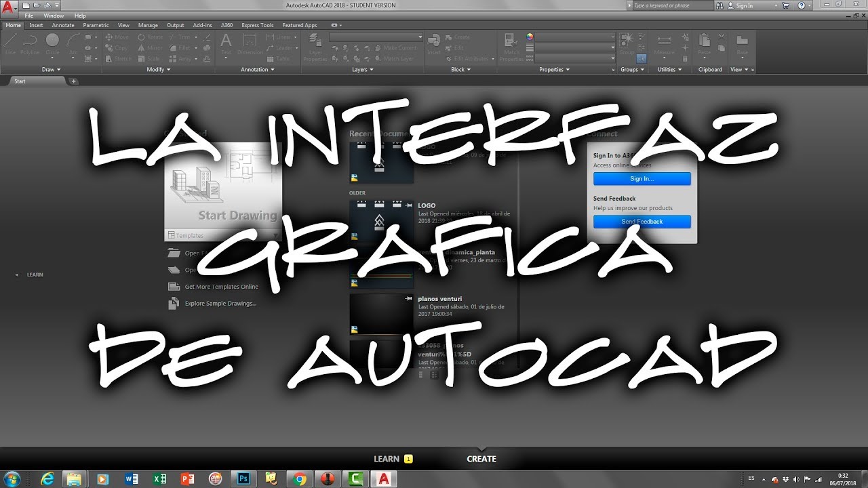Screen dimensions: 868x488
Task: Click the Match Properties tool
Action: tap(512, 47)
